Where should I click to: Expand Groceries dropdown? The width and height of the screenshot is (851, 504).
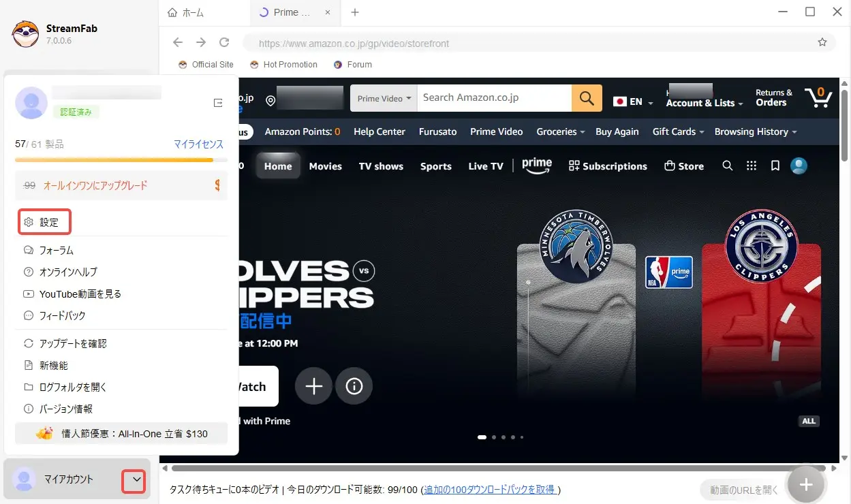[561, 131]
